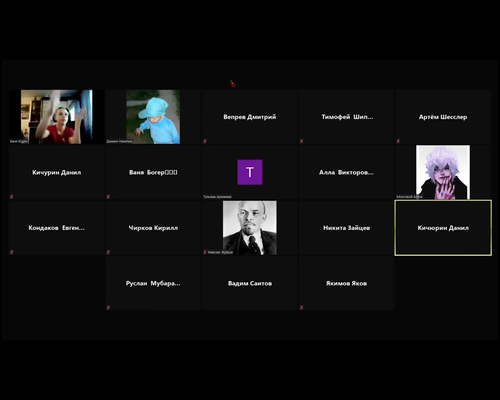Select the Кондаков Евген... participant tile

point(57,228)
